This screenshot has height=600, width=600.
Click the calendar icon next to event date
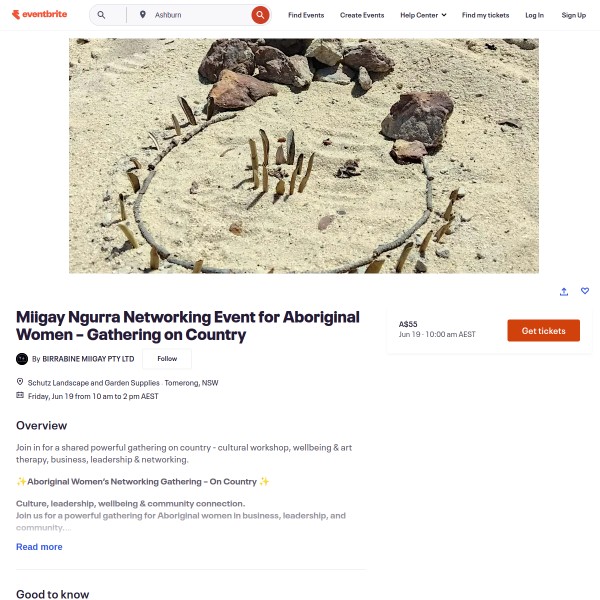(20, 395)
